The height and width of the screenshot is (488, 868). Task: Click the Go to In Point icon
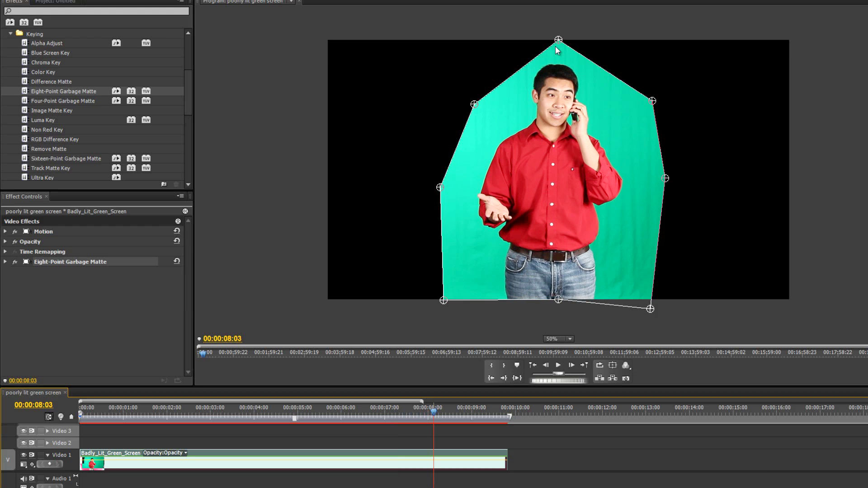pyautogui.click(x=492, y=378)
